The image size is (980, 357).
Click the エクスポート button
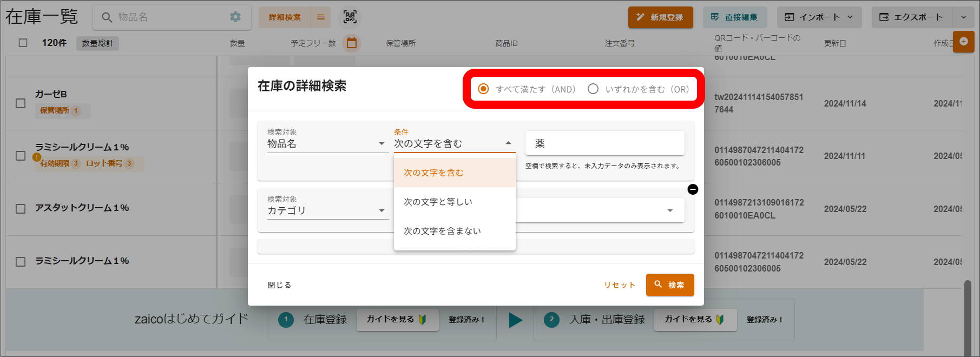coord(912,17)
